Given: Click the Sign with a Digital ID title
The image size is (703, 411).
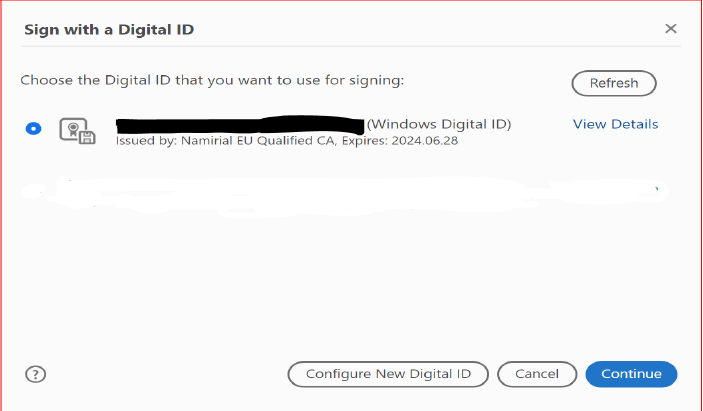Looking at the screenshot, I should (109, 30).
